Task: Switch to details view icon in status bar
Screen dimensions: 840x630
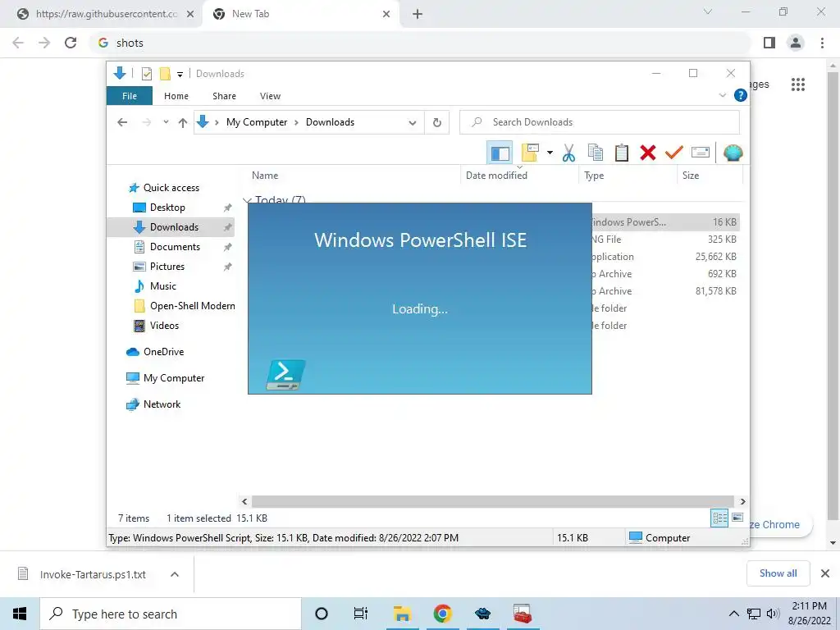Action: 719,518
